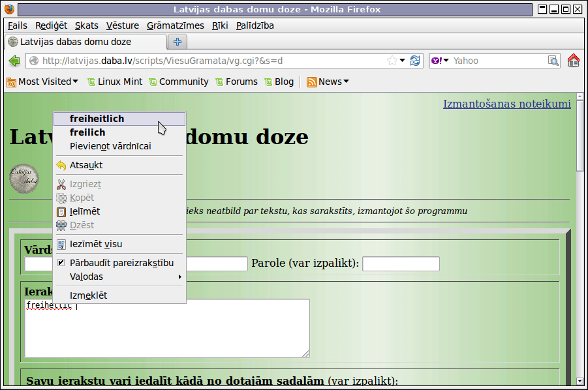Click inside the entry text area
This screenshot has height=390, width=588.
click(167, 328)
